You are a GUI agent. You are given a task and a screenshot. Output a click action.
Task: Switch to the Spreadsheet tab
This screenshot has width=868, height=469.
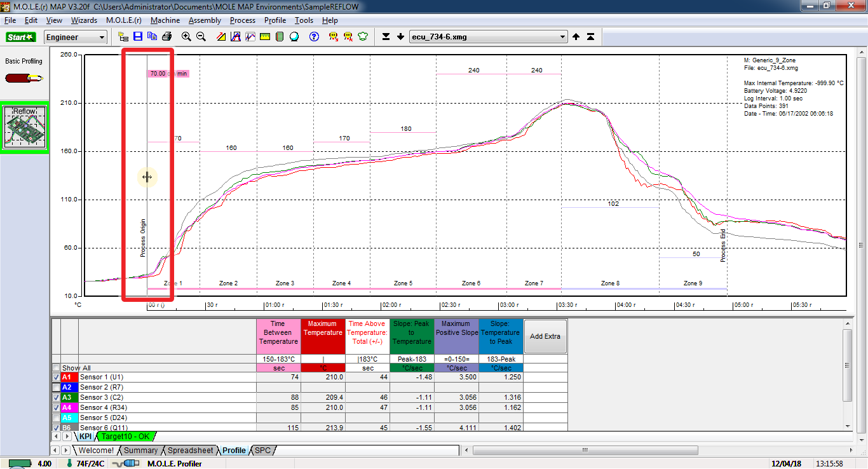(190, 451)
